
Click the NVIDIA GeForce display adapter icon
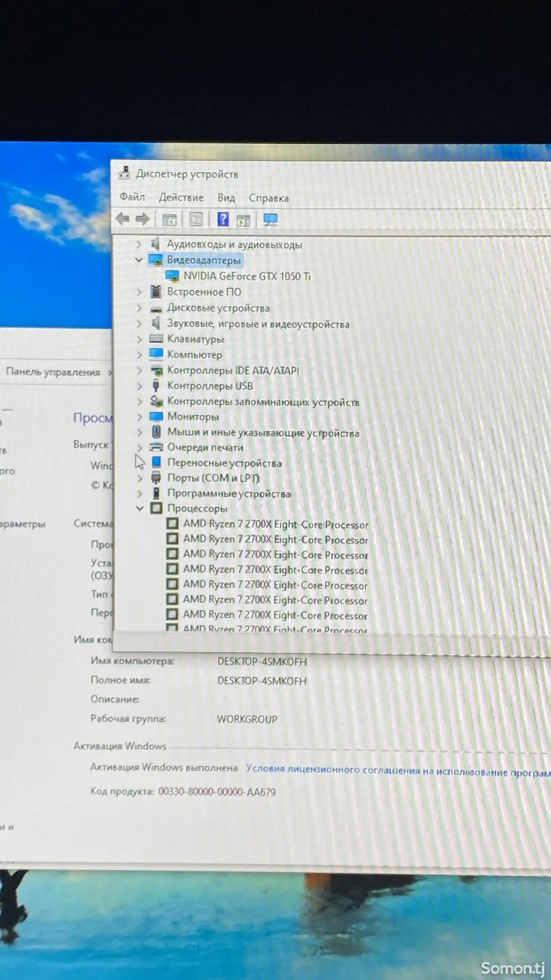(x=172, y=276)
